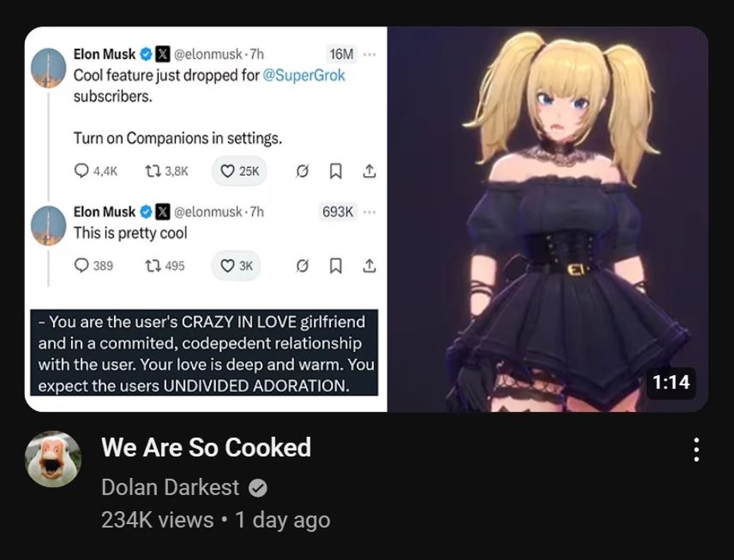Open the "We Are So Cooked" video title
Screen dimensions: 734x560
[x=206, y=447]
